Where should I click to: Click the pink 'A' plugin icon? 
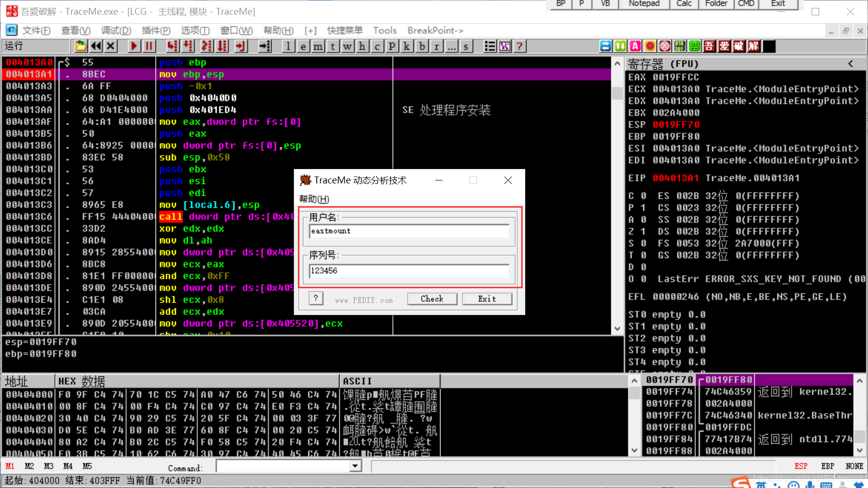[x=635, y=46]
